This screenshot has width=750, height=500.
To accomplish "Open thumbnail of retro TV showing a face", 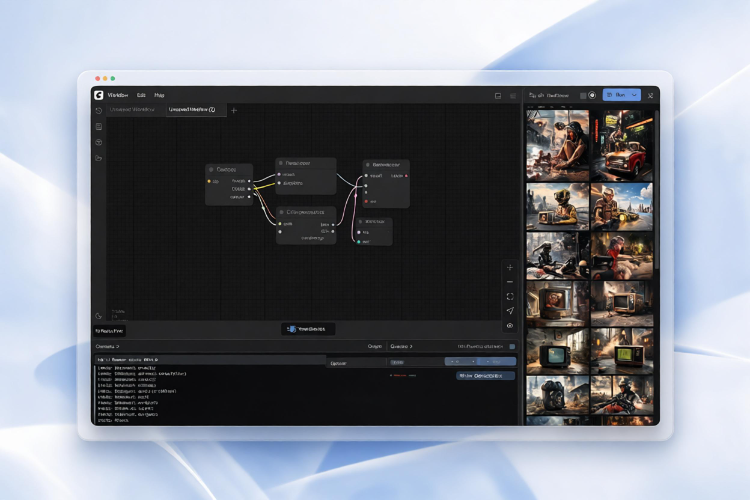I will pyautogui.click(x=558, y=304).
